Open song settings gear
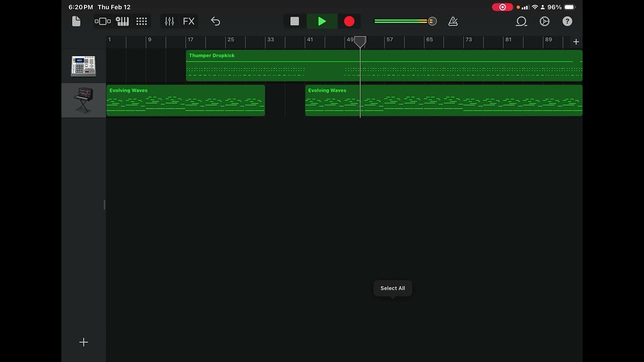The width and height of the screenshot is (644, 362). coord(544,21)
